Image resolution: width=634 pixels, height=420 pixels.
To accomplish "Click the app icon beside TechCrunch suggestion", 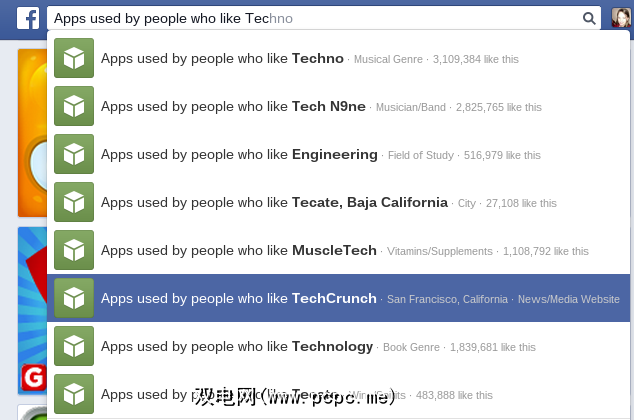I will click(x=74, y=298).
